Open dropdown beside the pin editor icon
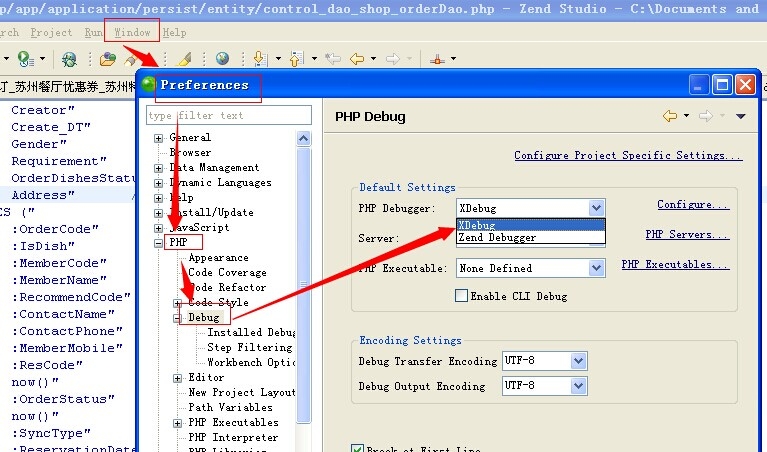The height and width of the screenshot is (452, 767). pos(453,59)
